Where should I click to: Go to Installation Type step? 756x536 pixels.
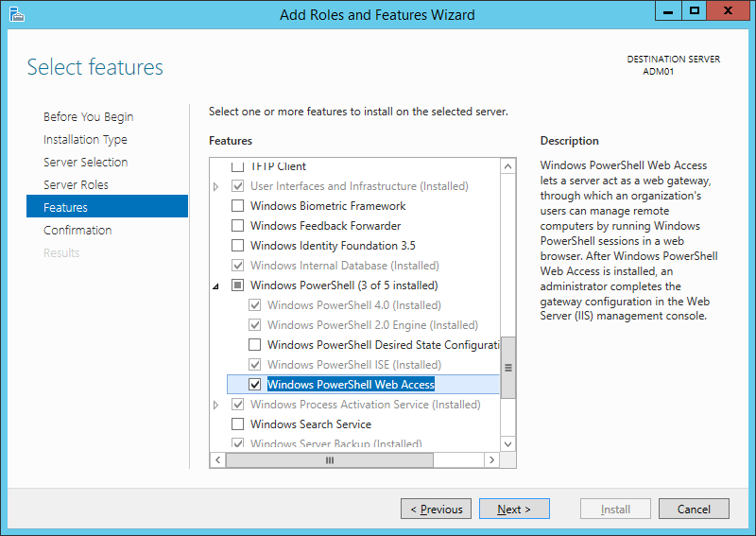pos(85,139)
